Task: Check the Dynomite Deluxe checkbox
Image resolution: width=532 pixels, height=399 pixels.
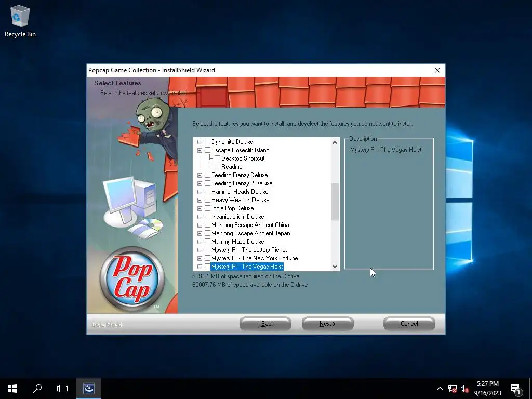Action: point(208,142)
